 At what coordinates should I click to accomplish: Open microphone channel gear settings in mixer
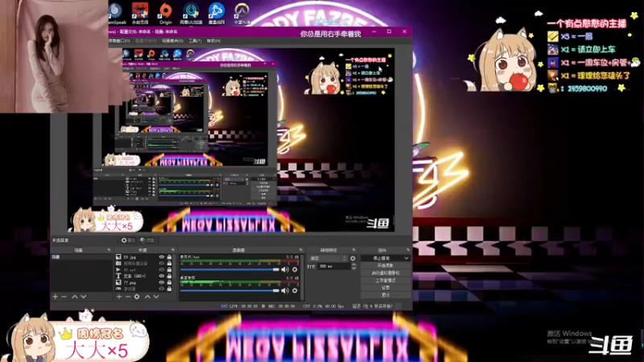(x=295, y=269)
